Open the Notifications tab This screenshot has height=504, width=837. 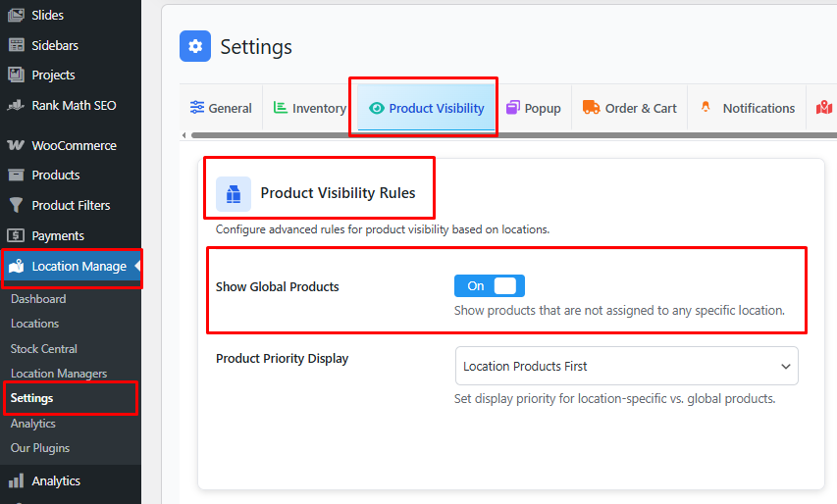[747, 108]
